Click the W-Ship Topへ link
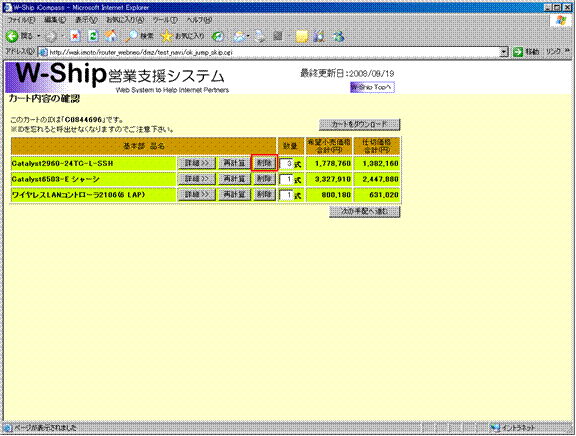Screen dimensions: 576x436 pyautogui.click(x=372, y=87)
